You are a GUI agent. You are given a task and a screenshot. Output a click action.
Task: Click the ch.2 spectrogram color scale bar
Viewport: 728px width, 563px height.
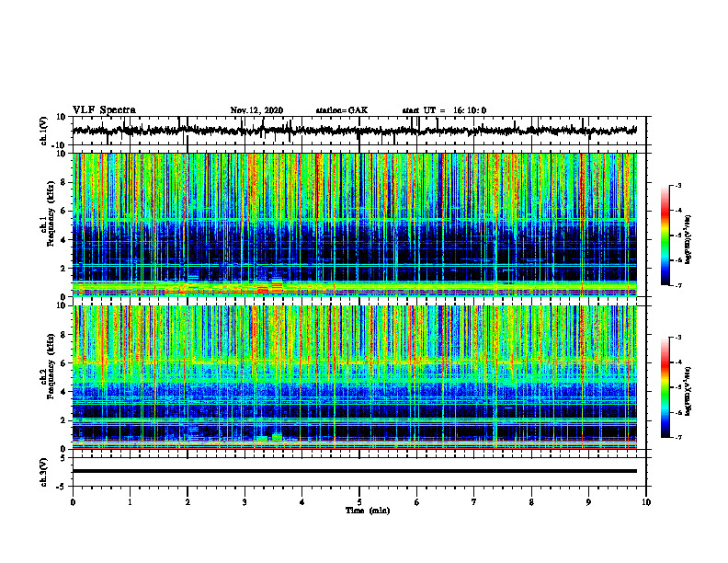[665, 387]
